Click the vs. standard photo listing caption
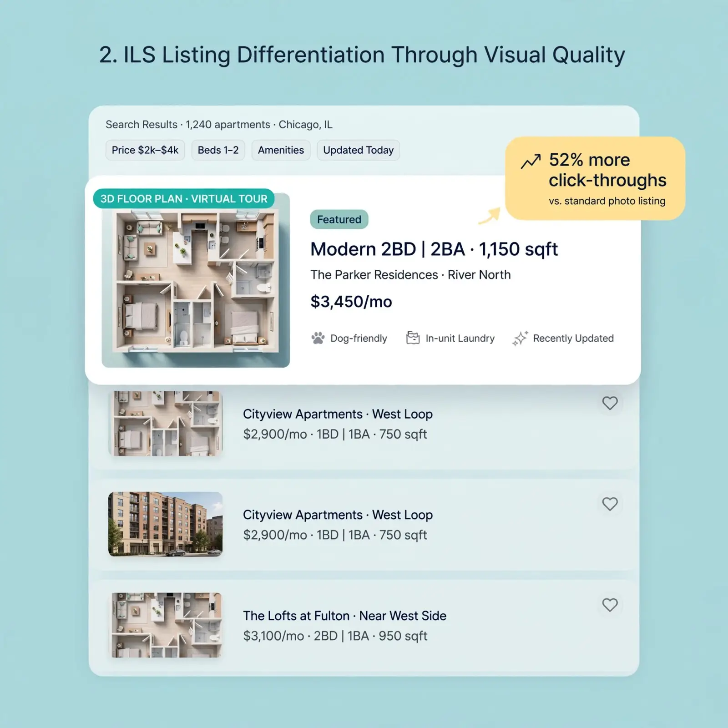This screenshot has height=728, width=728. [x=607, y=201]
